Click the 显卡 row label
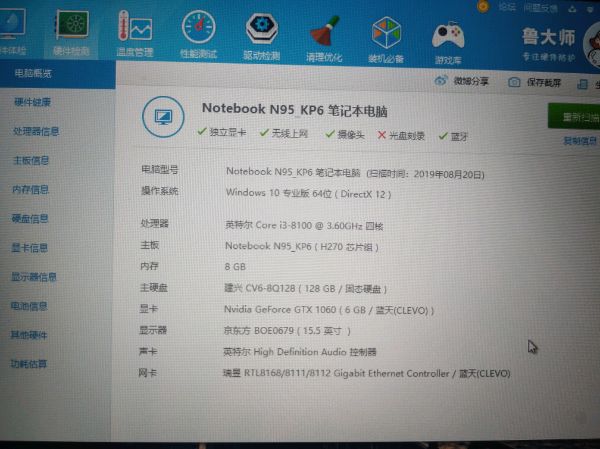 [x=148, y=309]
